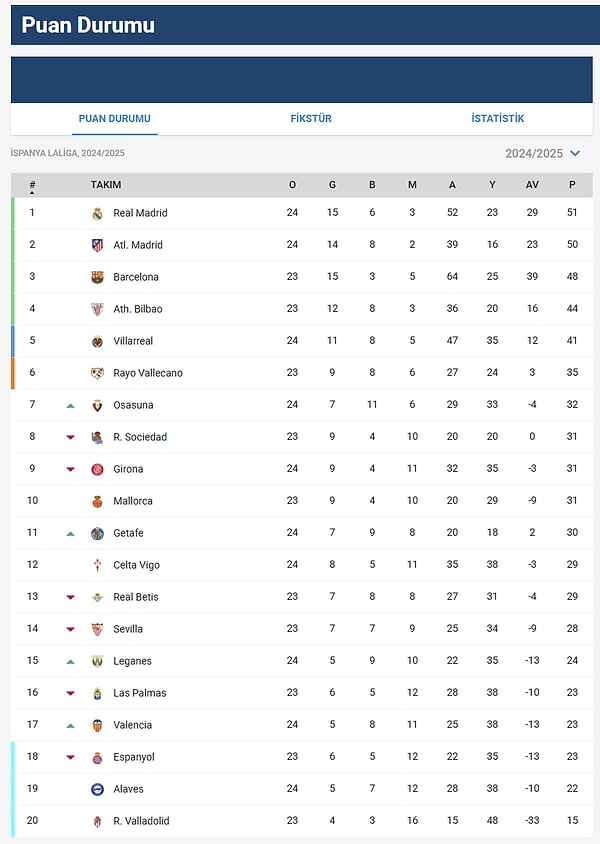Click the Valencia bat crest icon
600x844 pixels.
pyautogui.click(x=97, y=725)
